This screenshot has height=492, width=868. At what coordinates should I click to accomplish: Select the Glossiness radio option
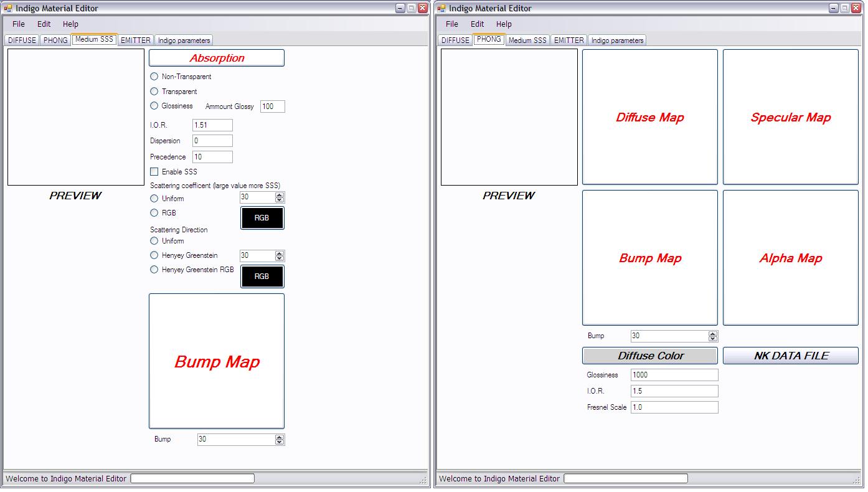pyautogui.click(x=154, y=106)
